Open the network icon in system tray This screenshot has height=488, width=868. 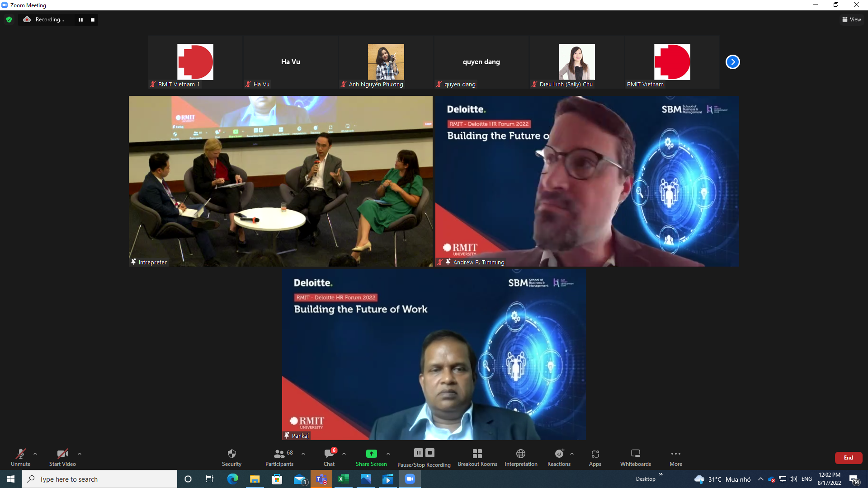[x=783, y=479]
